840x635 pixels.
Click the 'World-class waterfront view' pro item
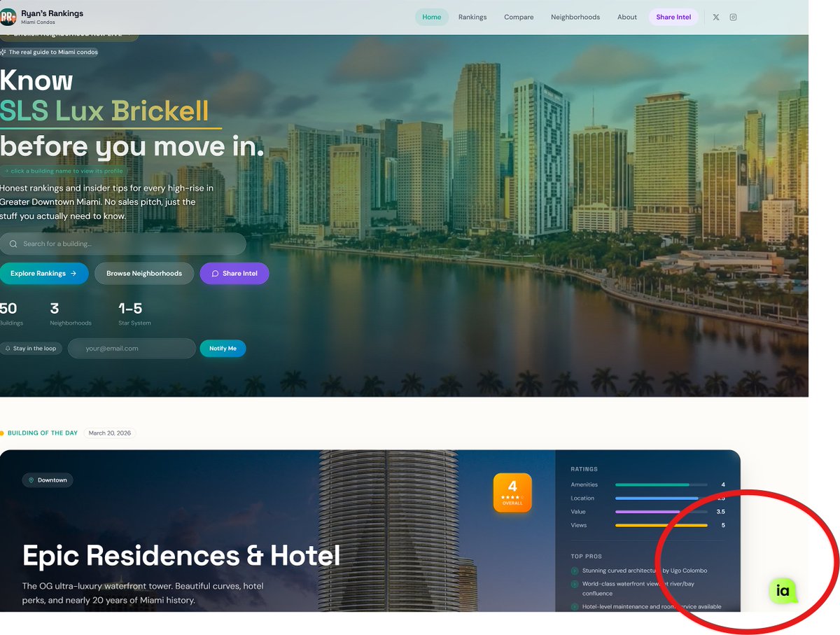point(638,588)
